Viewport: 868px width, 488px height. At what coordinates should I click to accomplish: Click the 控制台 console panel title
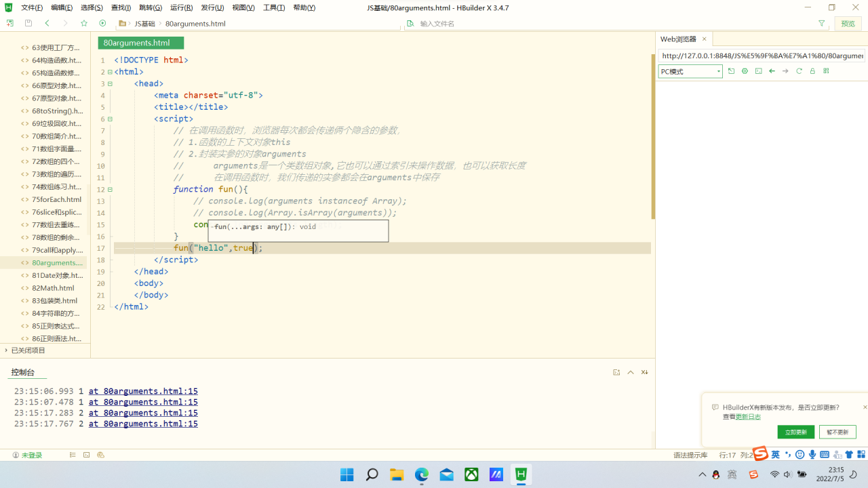tap(23, 372)
